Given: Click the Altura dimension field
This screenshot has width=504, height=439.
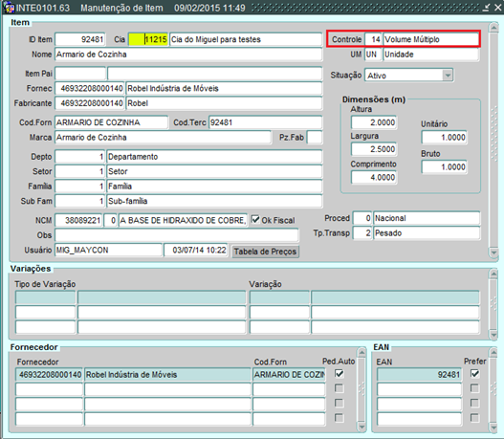Looking at the screenshot, I should [x=374, y=122].
